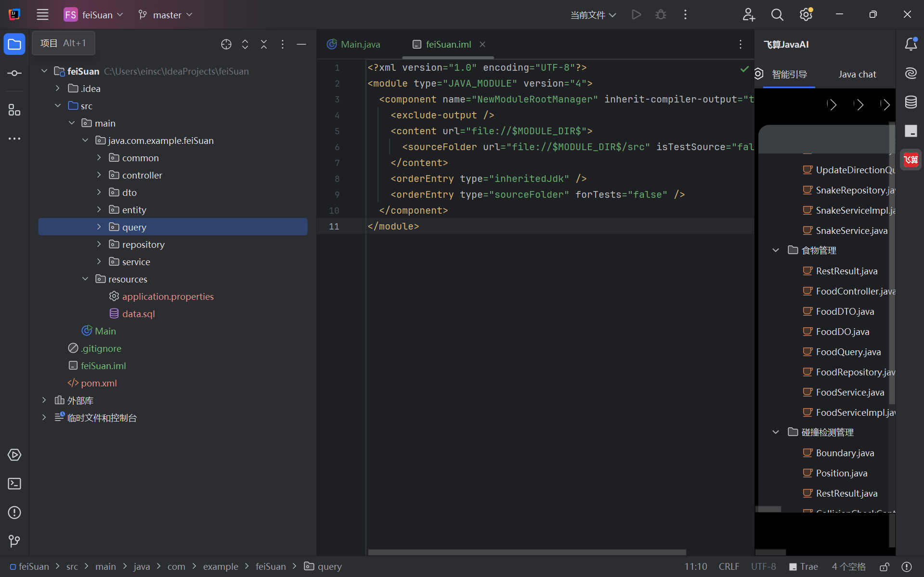Collapse the resources folder

[x=85, y=279]
